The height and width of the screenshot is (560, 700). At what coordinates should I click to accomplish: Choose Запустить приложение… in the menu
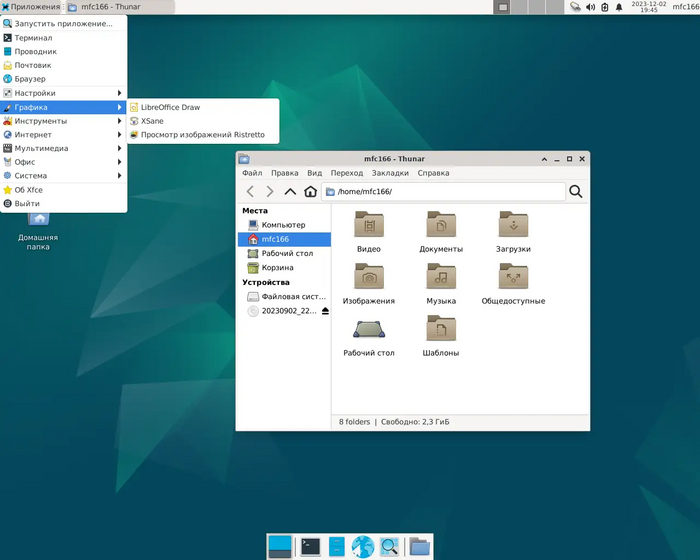63,24
